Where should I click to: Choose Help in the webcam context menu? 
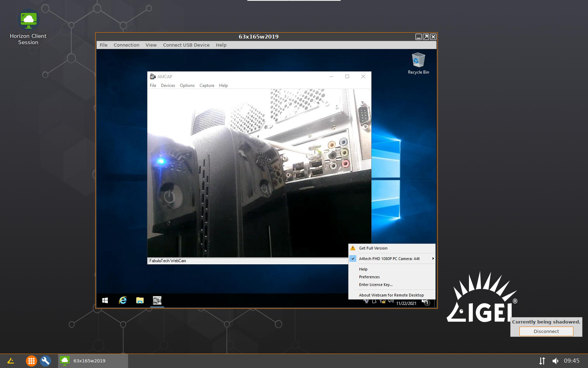pos(392,269)
